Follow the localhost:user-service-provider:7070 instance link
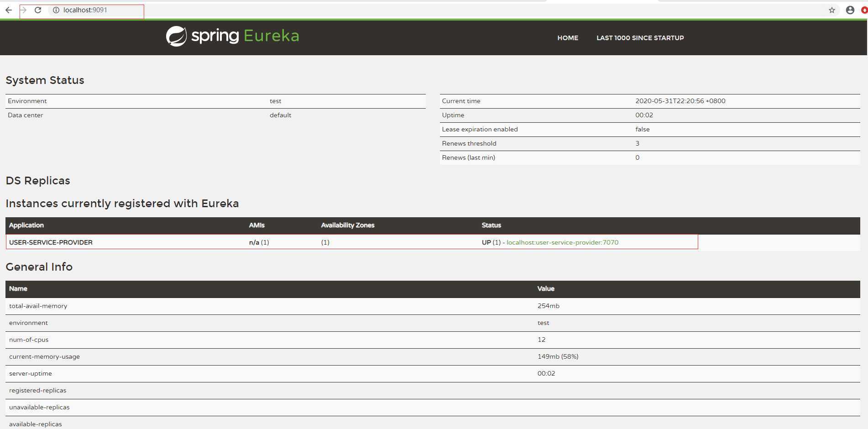This screenshot has width=868, height=429. click(x=562, y=242)
